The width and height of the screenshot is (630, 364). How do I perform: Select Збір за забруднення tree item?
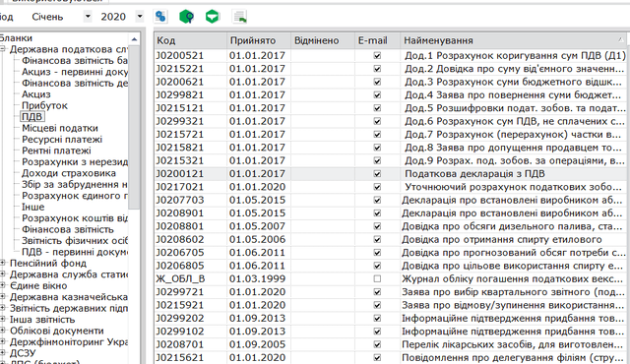pyautogui.click(x=75, y=184)
